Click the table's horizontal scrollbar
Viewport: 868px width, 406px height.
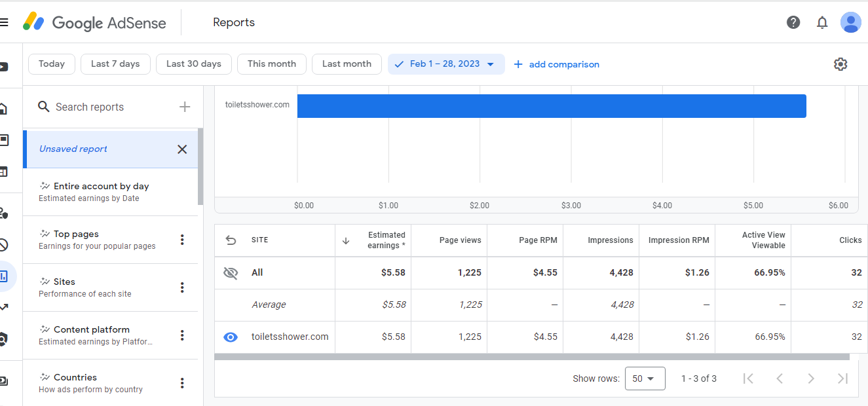[x=532, y=357]
